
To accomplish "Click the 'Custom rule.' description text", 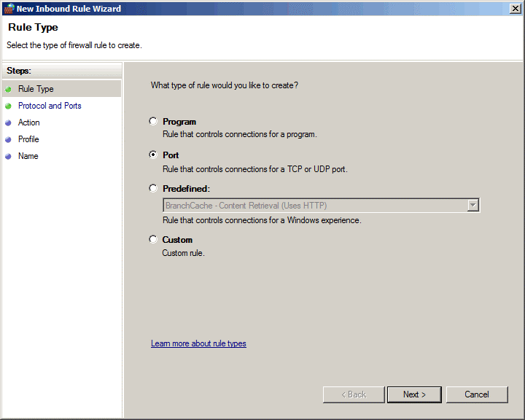I will (x=184, y=253).
